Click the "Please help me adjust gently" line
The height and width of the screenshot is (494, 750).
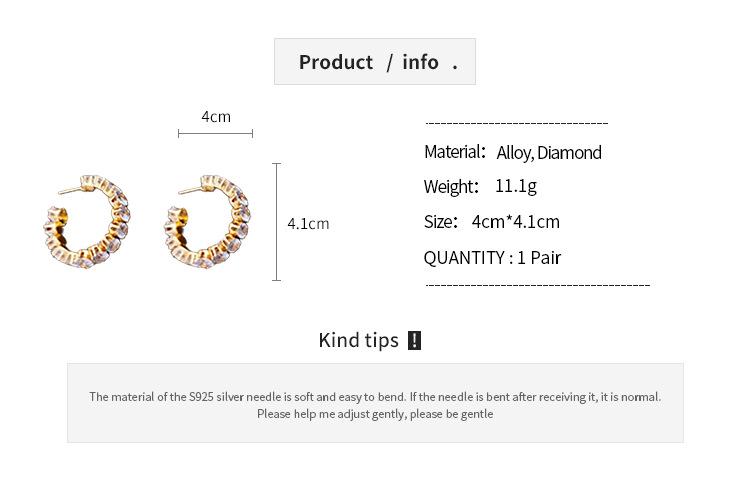click(x=375, y=413)
